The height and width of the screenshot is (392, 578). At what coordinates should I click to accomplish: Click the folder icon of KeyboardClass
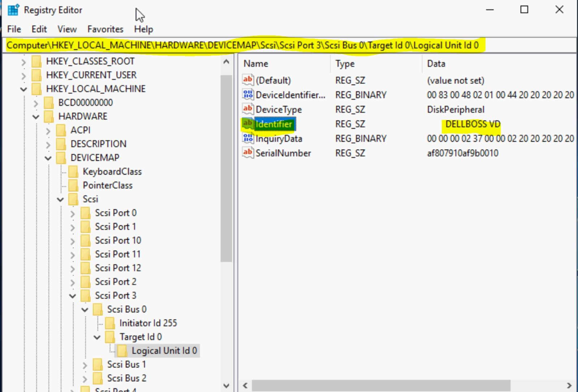pyautogui.click(x=74, y=171)
